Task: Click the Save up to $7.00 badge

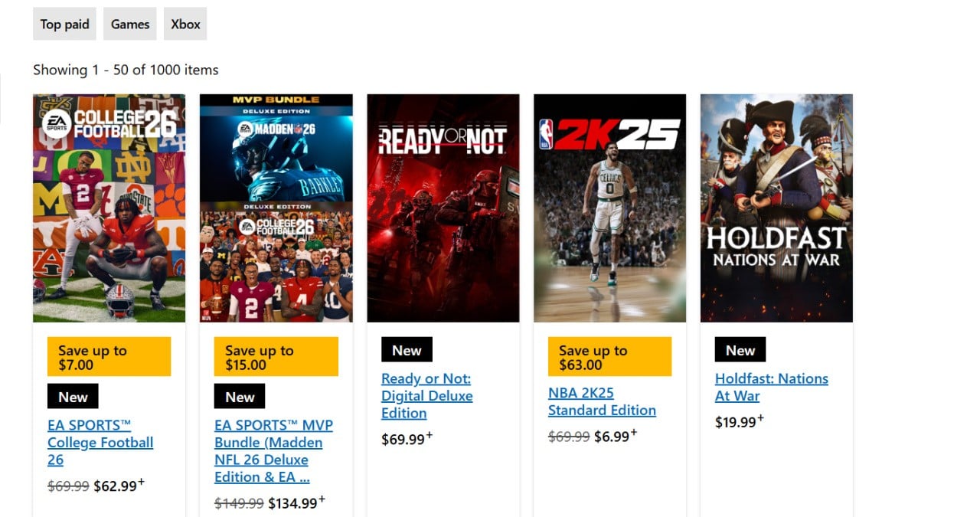Action: click(109, 357)
